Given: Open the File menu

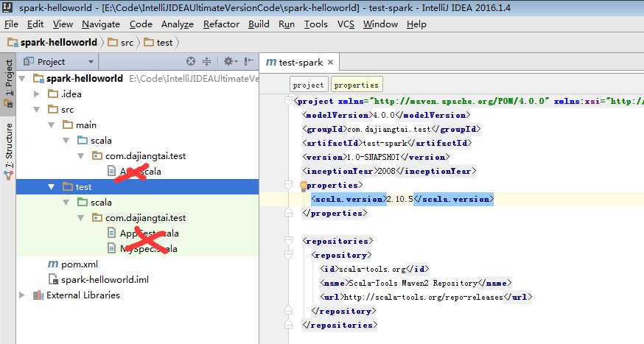Looking at the screenshot, I should [11, 24].
